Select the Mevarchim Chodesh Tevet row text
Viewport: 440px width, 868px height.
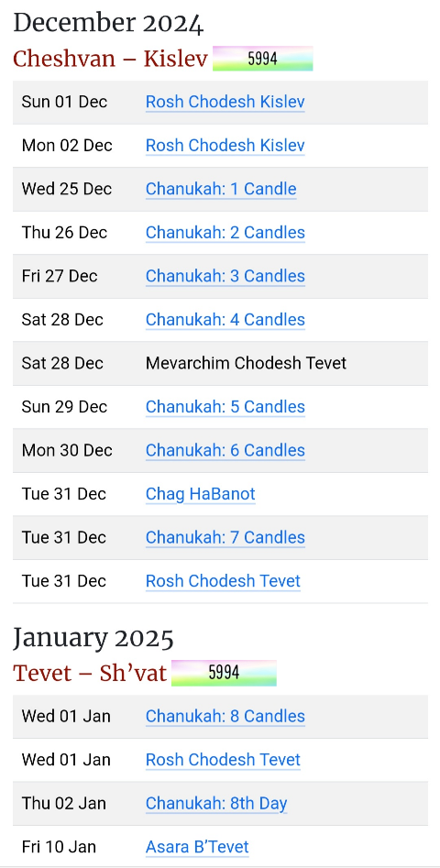point(246,364)
